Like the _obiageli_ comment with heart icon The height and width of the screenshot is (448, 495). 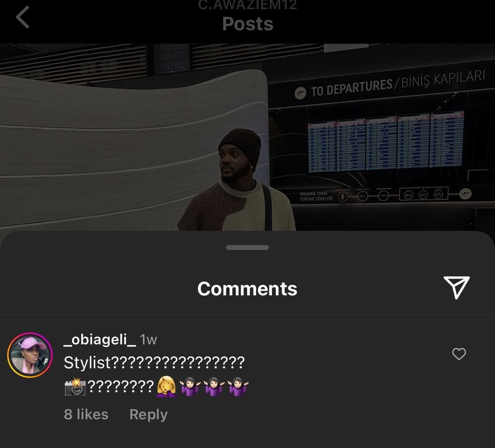(x=459, y=354)
